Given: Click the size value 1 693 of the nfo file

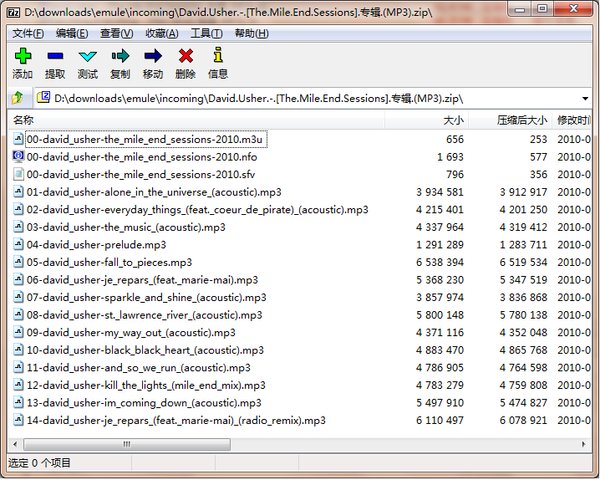Looking at the screenshot, I should pos(450,157).
